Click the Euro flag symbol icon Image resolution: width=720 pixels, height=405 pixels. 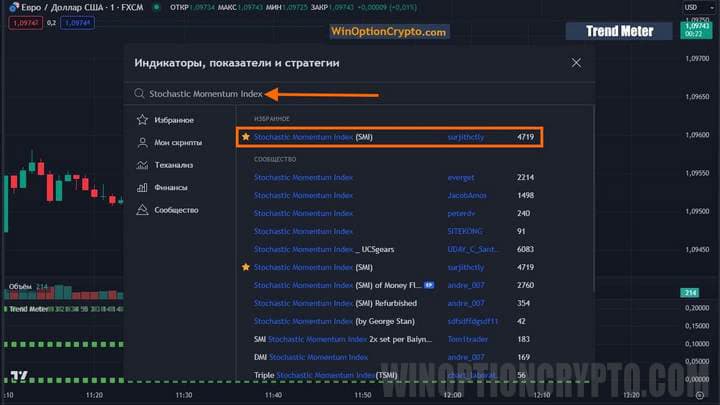12,8
